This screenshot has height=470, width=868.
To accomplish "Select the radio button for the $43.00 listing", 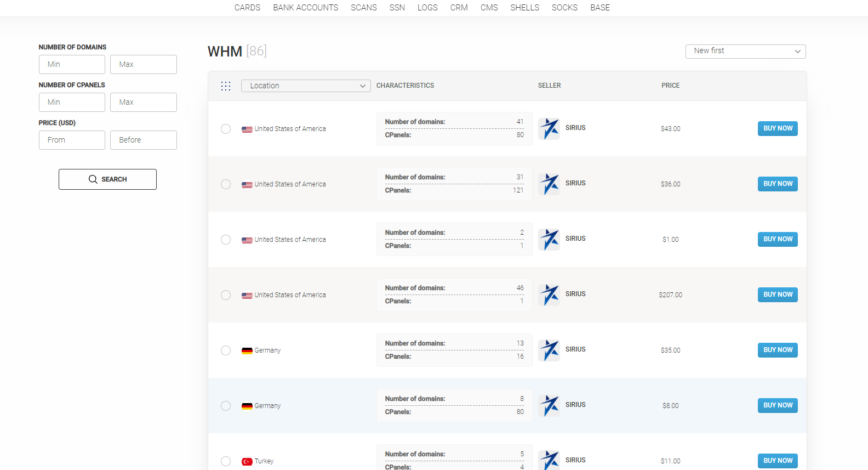I will [226, 129].
